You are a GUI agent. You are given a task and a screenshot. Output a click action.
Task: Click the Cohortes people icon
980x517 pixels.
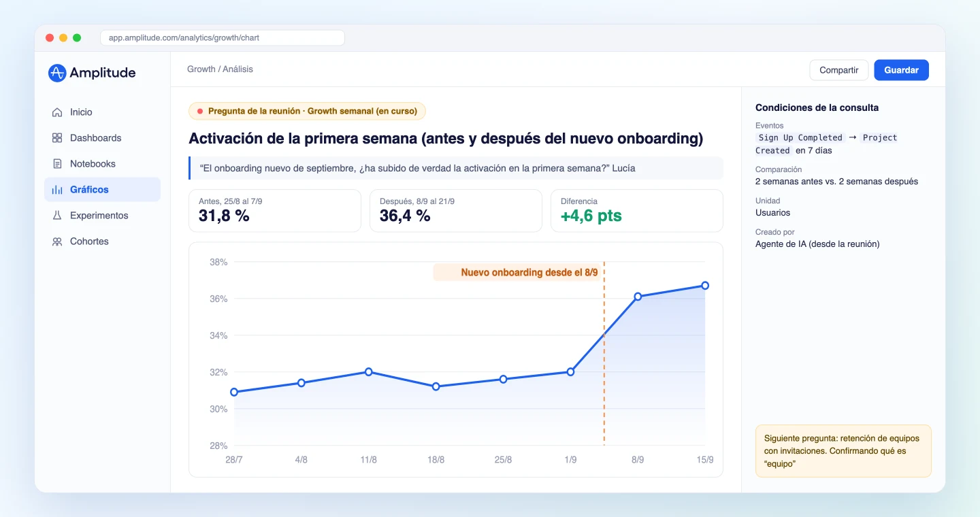(x=57, y=241)
